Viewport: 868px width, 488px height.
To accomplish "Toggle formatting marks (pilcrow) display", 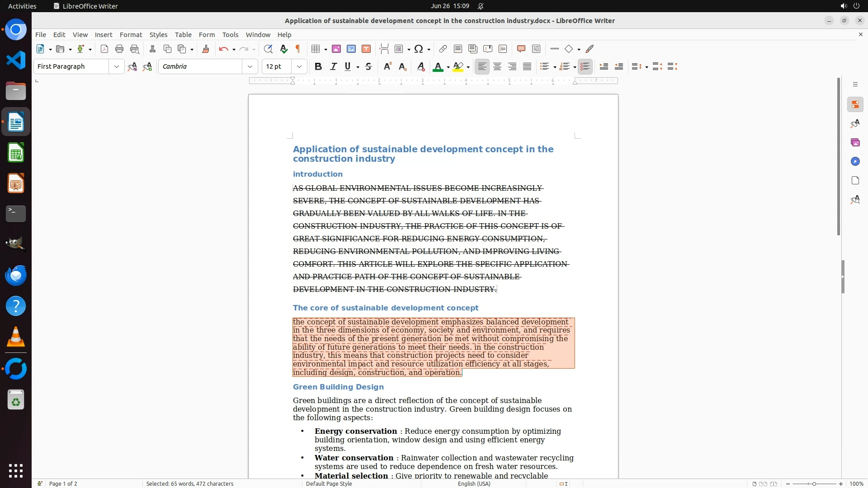I will click(x=298, y=49).
